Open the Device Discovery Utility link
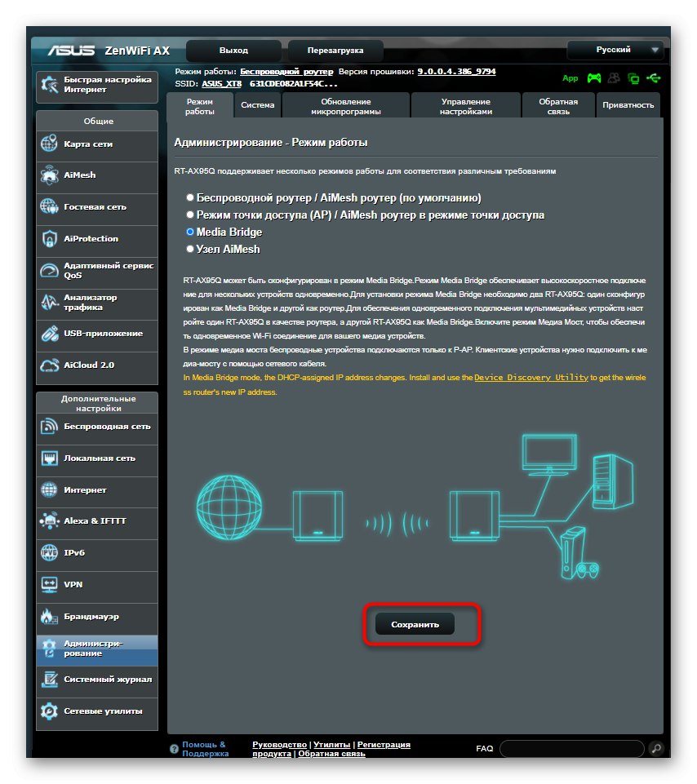The width and height of the screenshot is (697, 784). pyautogui.click(x=531, y=378)
